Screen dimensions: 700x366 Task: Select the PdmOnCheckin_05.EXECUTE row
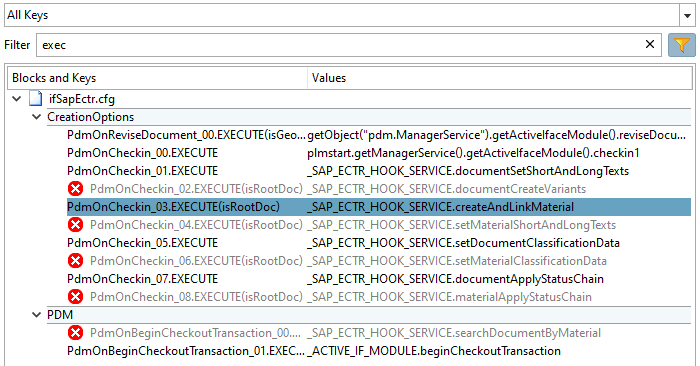[x=379, y=243]
